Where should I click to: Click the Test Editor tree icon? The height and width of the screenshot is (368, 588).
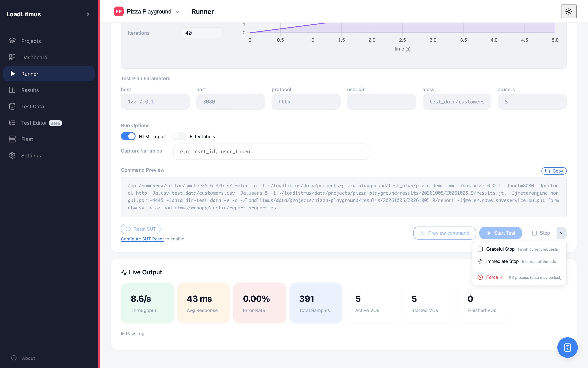point(12,123)
